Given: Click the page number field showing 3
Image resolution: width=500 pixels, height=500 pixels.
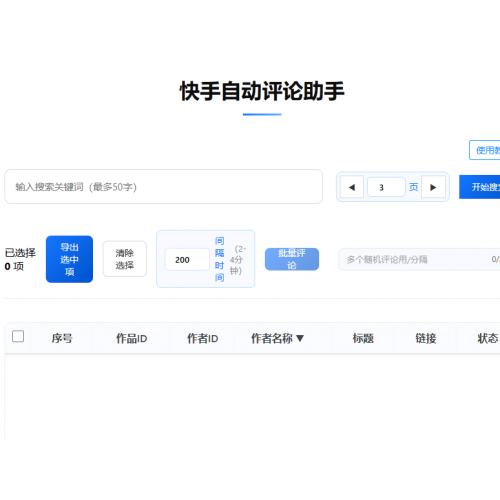Looking at the screenshot, I should pyautogui.click(x=386, y=187).
